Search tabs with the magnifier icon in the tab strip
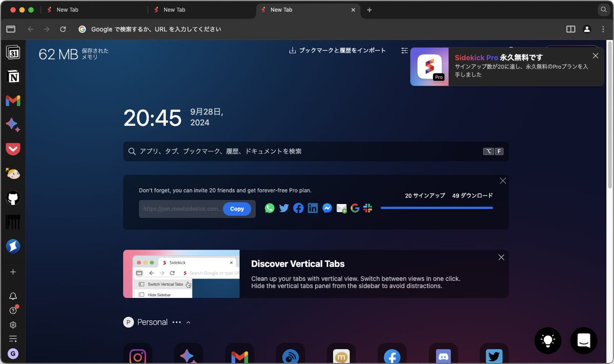Image resolution: width=614 pixels, height=364 pixels. (x=603, y=10)
